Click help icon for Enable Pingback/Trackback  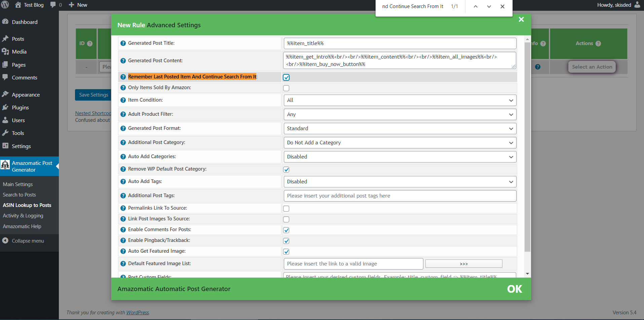pyautogui.click(x=123, y=241)
